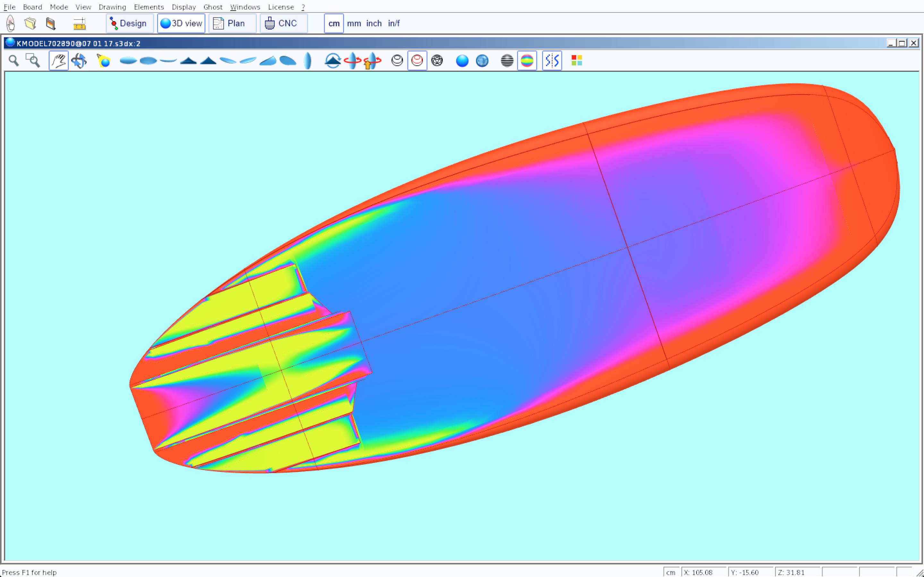
Task: Toggle red contour lines display
Action: pos(417,61)
